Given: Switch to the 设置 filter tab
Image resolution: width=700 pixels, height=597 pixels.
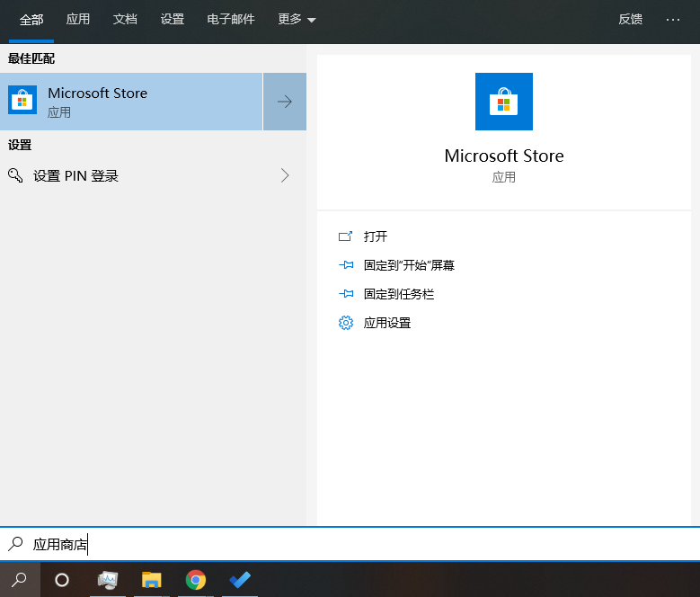Looking at the screenshot, I should 172,19.
